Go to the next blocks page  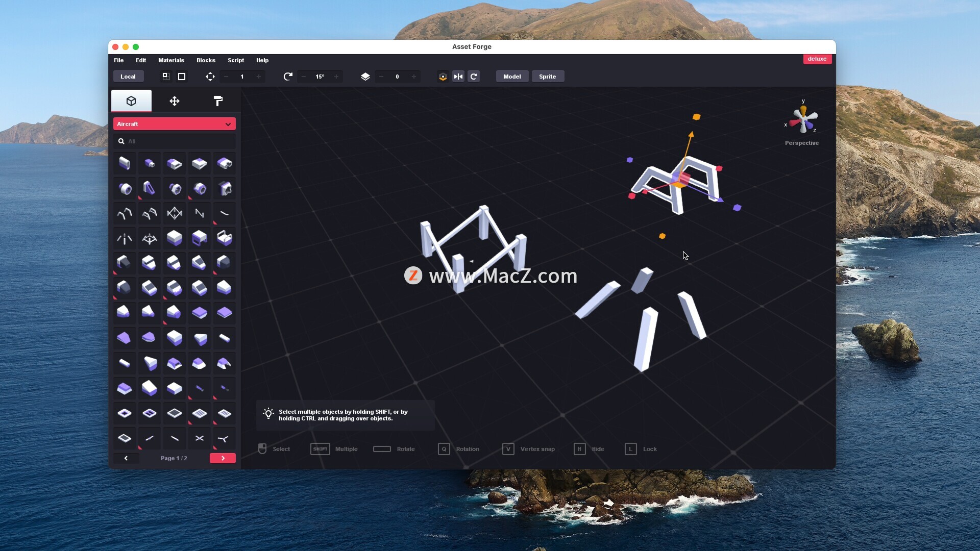pyautogui.click(x=223, y=458)
